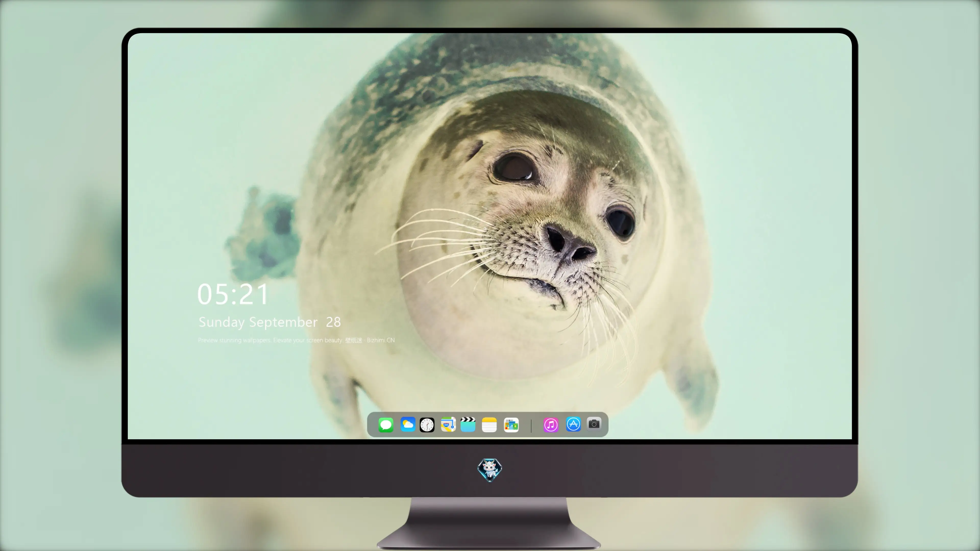The height and width of the screenshot is (551, 980).
Task: Launch the Camera app from dock
Action: pyautogui.click(x=594, y=424)
